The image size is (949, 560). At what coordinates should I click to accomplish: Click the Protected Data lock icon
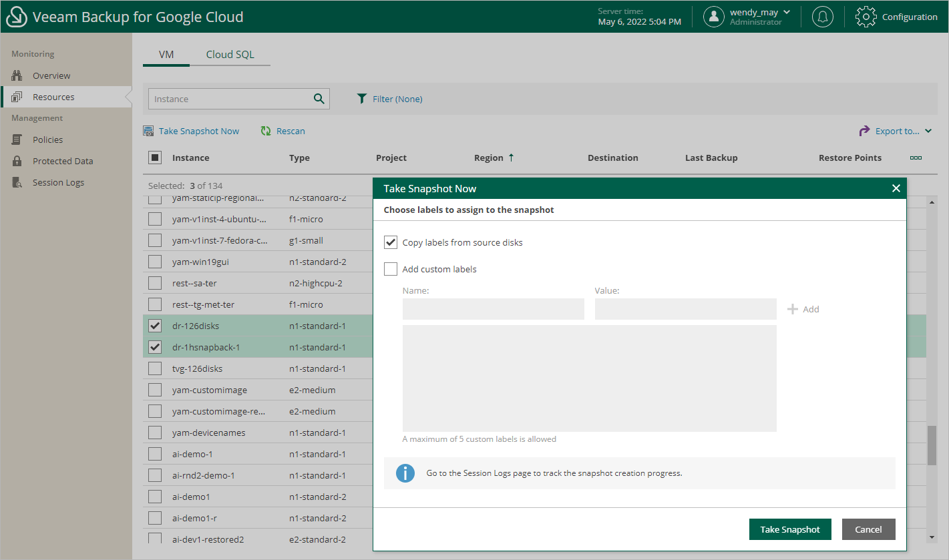point(17,161)
